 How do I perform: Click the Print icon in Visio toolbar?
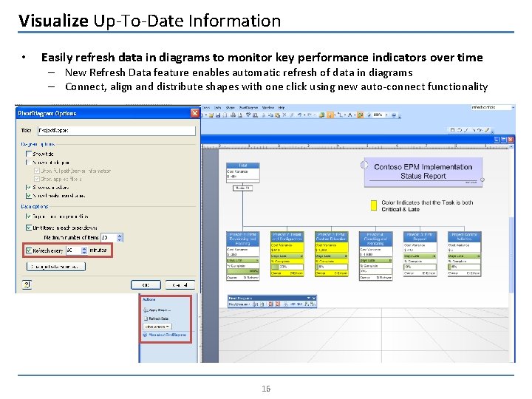tap(233, 115)
